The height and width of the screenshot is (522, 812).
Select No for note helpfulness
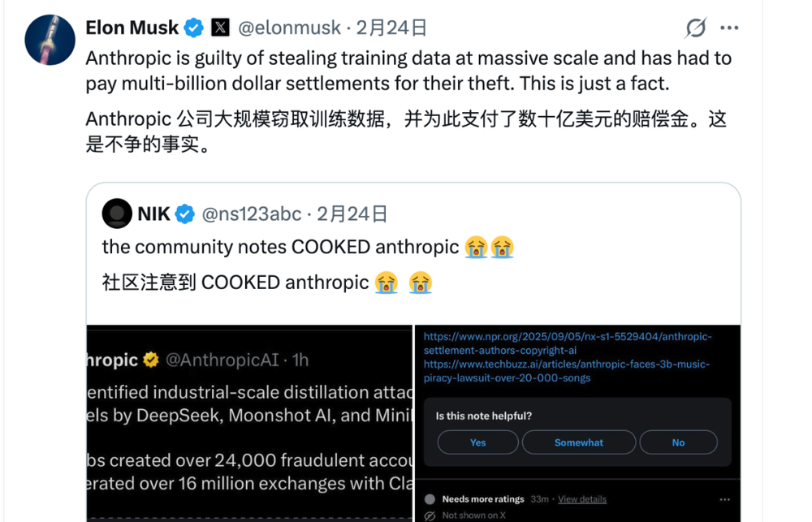click(x=678, y=442)
